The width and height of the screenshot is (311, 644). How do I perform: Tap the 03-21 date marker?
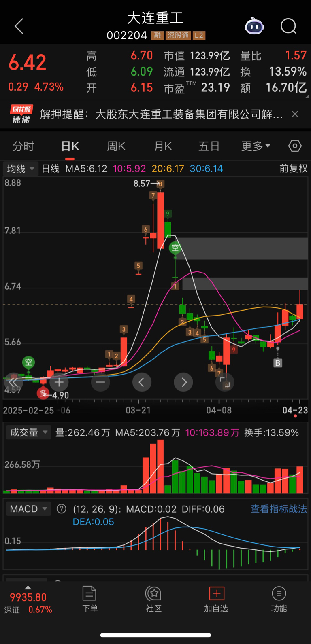click(138, 410)
